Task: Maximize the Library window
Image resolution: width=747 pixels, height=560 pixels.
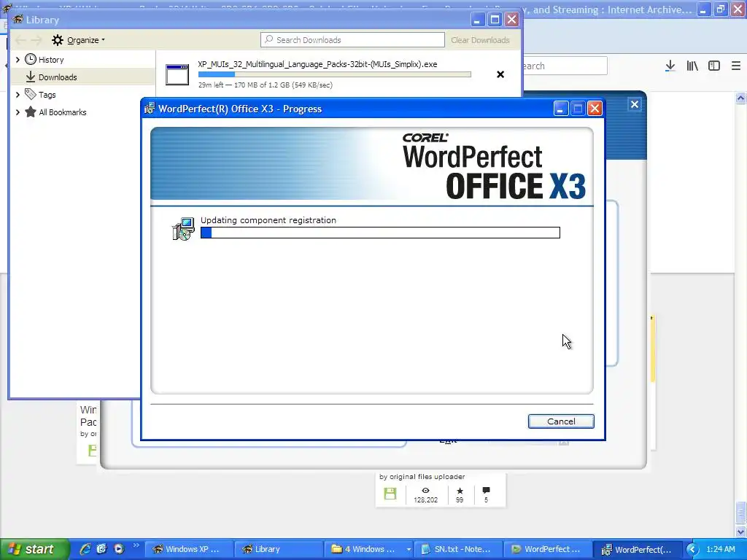Action: [x=495, y=20]
